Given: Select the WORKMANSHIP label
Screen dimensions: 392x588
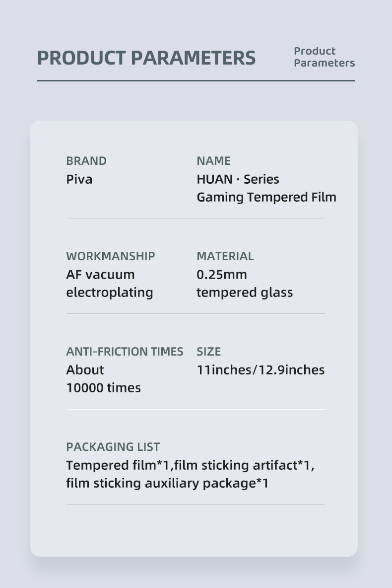Looking at the screenshot, I should tap(111, 256).
